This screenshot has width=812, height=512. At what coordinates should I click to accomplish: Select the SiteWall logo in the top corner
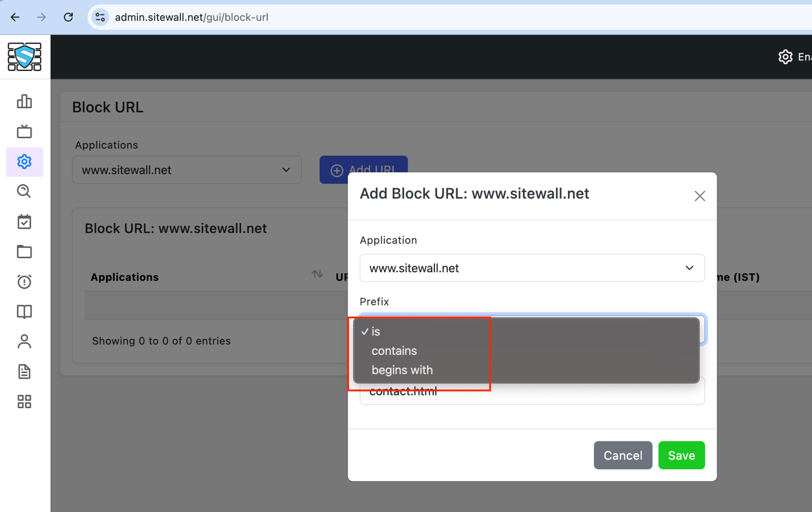coord(25,56)
